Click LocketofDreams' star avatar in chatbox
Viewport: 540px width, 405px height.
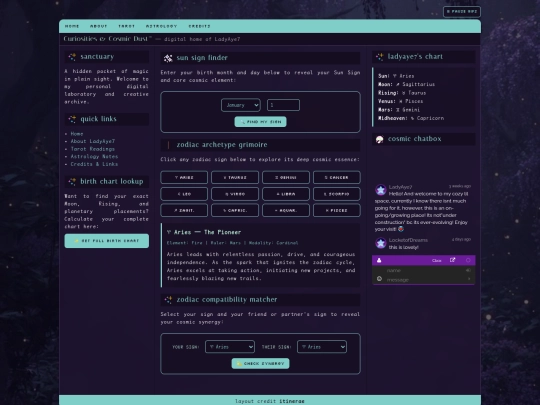pos(381,243)
